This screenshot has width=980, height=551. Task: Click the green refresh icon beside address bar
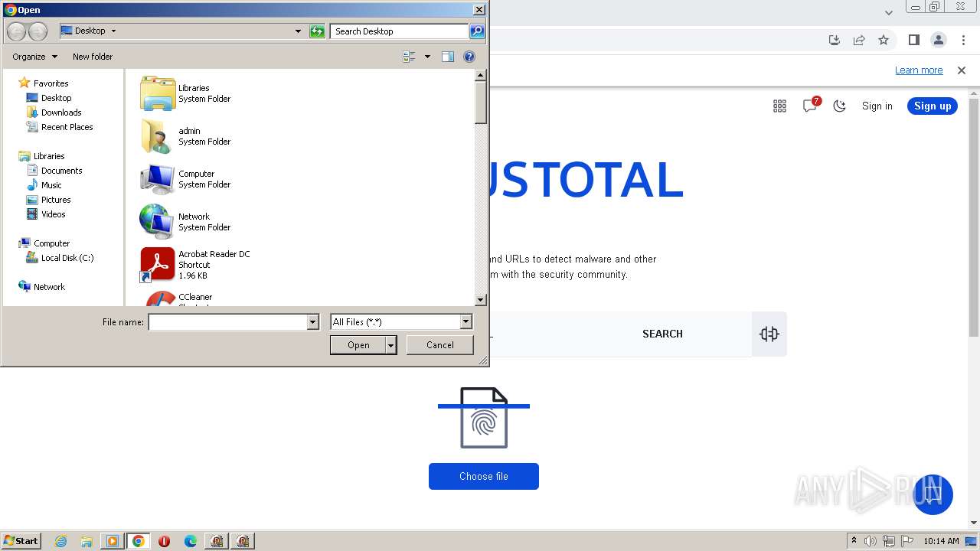point(317,31)
